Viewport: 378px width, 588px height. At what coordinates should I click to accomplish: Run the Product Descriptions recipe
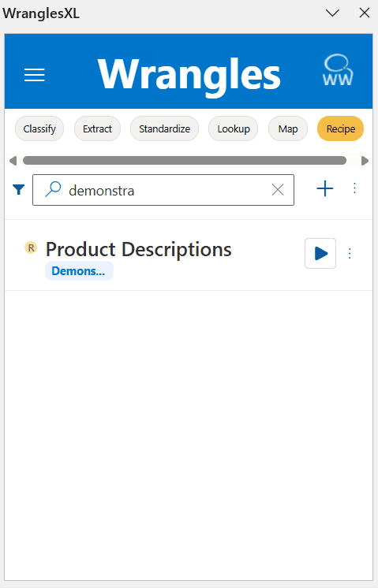[x=320, y=253]
